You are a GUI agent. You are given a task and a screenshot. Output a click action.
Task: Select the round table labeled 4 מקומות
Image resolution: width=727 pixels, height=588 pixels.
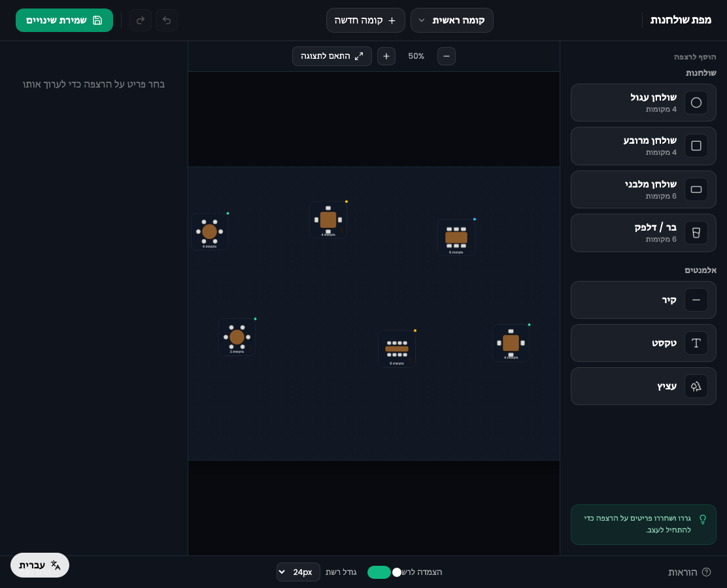(210, 232)
